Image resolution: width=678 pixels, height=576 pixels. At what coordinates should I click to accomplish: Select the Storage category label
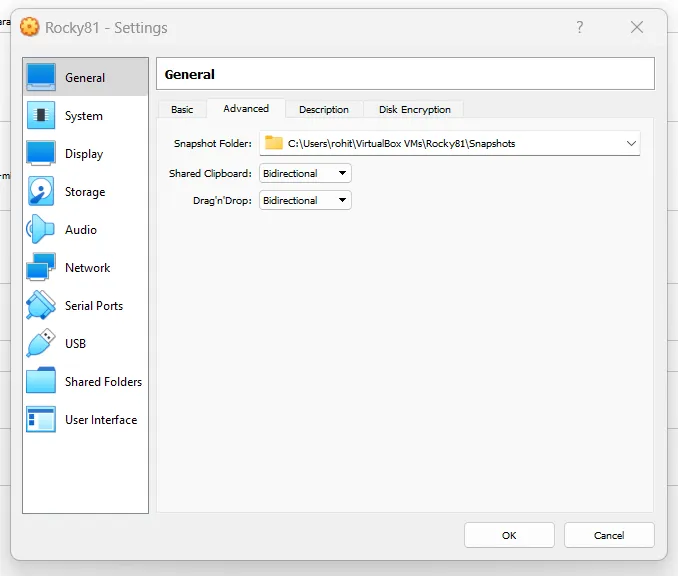(x=85, y=192)
